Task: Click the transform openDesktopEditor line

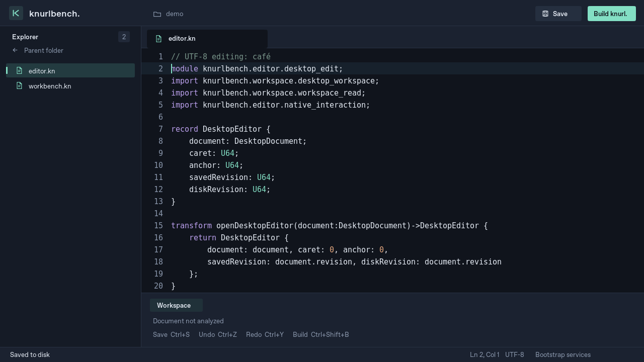Action: (x=330, y=226)
